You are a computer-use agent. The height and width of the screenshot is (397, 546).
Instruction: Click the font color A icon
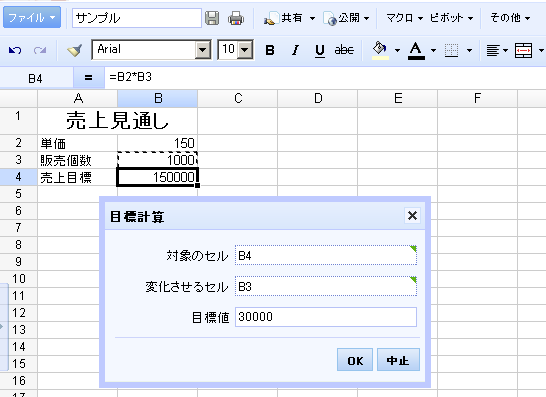click(x=416, y=50)
